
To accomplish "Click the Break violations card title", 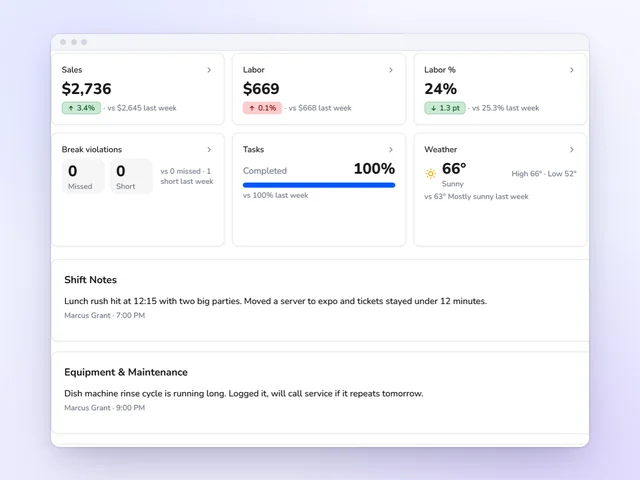I will 92,149.
